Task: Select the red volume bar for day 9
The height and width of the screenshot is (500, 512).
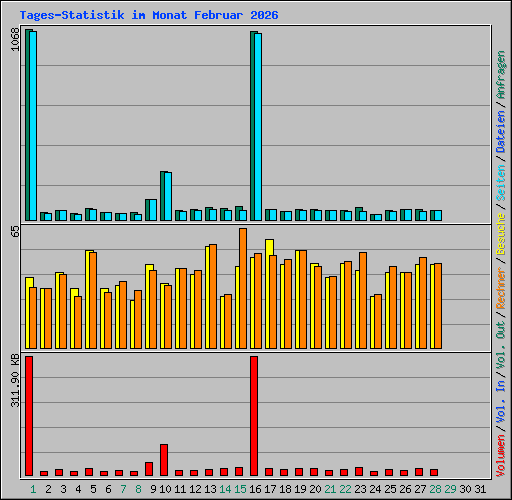Action: pos(149,469)
